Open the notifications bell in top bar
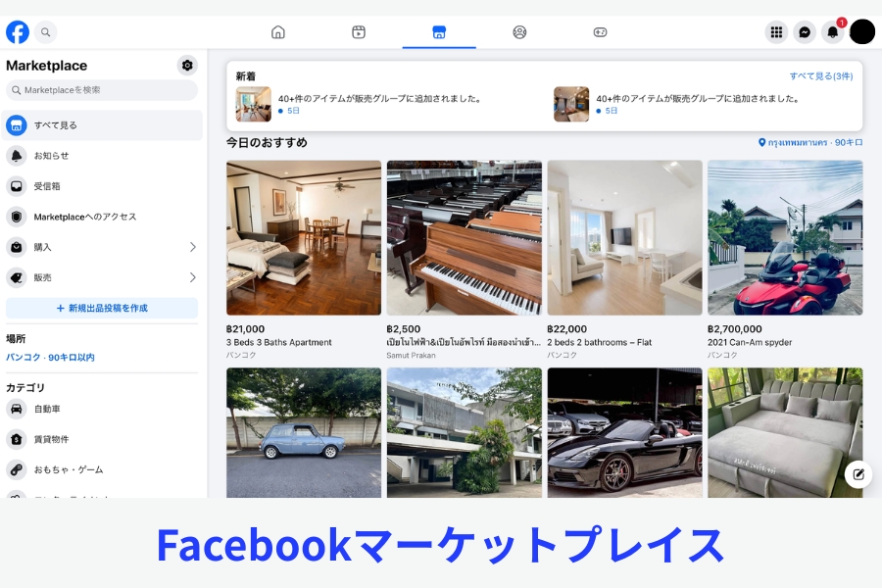882x588 pixels. tap(832, 32)
